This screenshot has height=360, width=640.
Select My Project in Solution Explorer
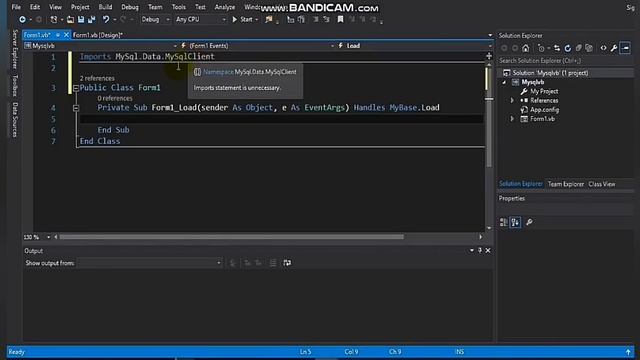544,91
